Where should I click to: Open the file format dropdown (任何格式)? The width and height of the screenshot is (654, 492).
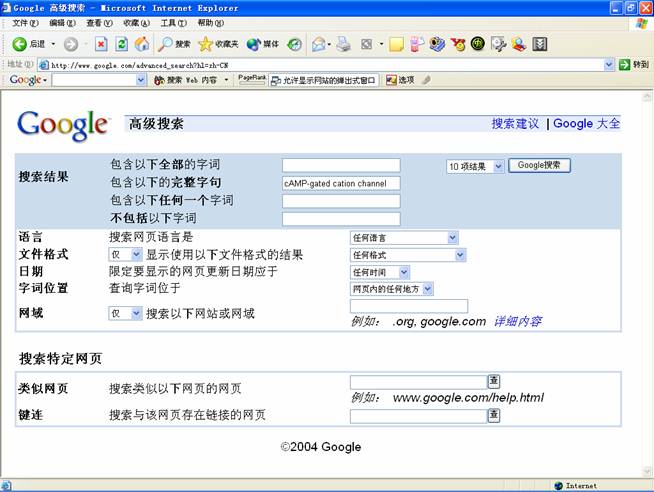408,255
